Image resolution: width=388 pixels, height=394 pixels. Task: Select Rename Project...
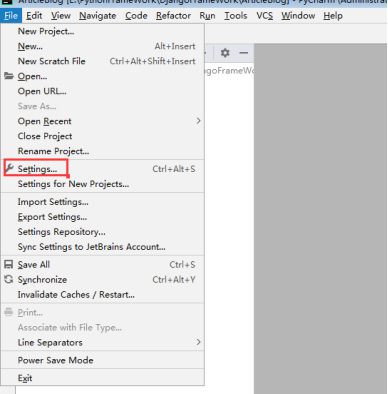pos(103,151)
